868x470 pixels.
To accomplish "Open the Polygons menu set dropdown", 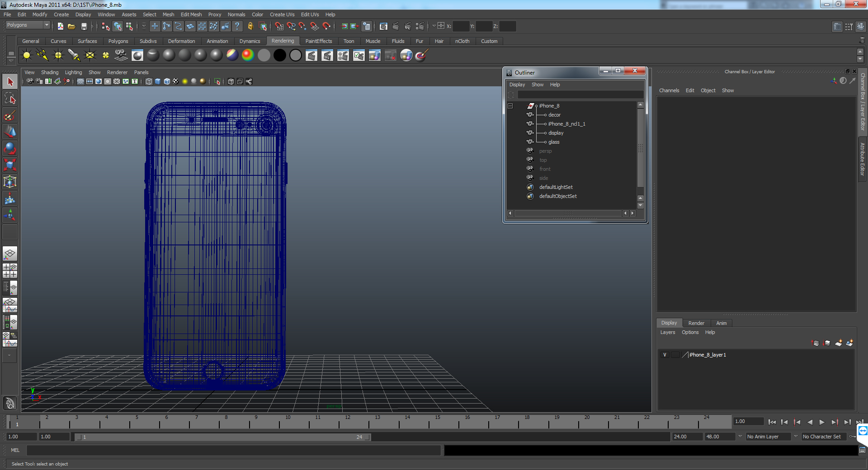I will [x=27, y=25].
